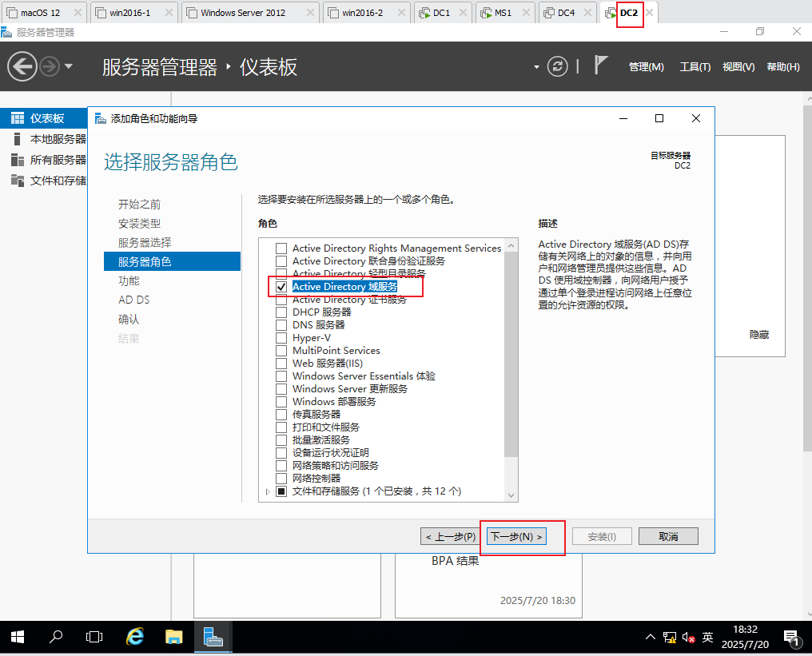The height and width of the screenshot is (656, 812).
Task: Go to 开始之前 wizard step
Action: tap(139, 204)
